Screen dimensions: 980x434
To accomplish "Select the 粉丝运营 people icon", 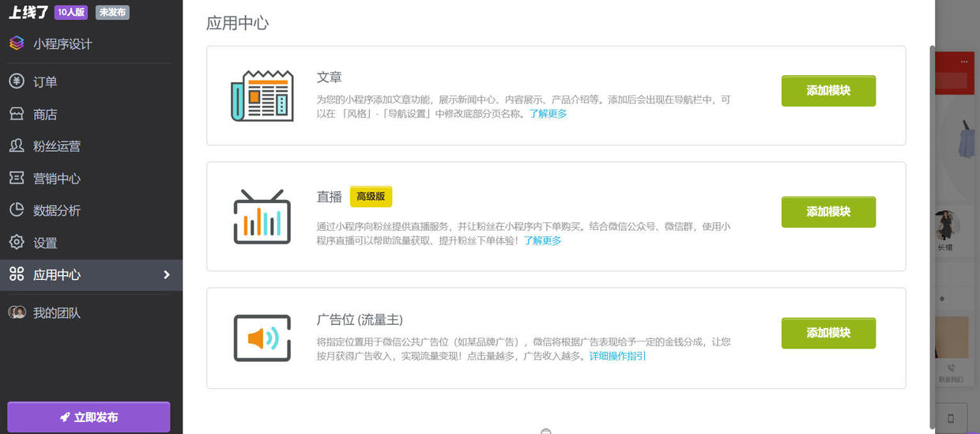I will point(17,146).
